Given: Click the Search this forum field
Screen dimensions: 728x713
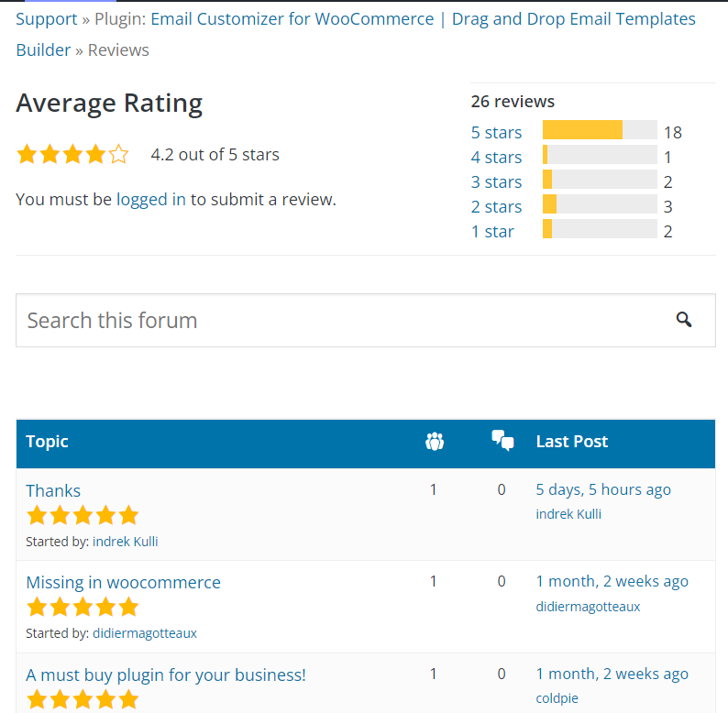Looking at the screenshot, I should (x=339, y=321).
